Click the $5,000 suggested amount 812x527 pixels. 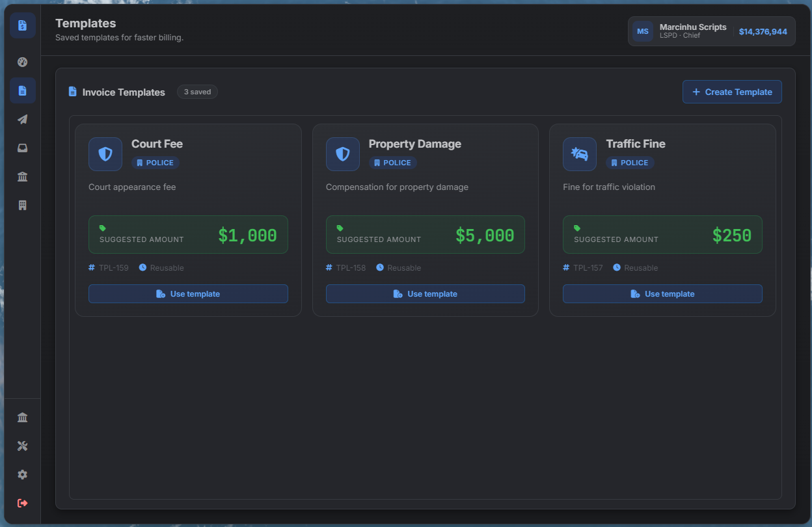point(485,236)
